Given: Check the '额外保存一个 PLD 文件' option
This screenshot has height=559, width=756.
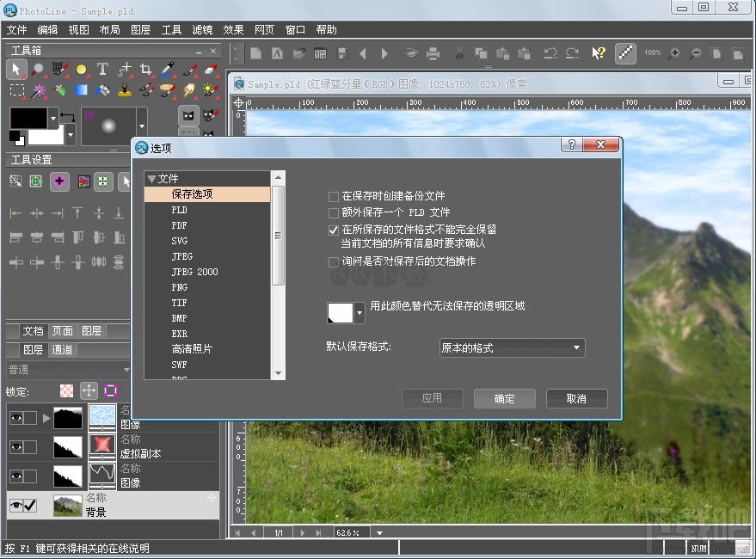Looking at the screenshot, I should pos(333,212).
